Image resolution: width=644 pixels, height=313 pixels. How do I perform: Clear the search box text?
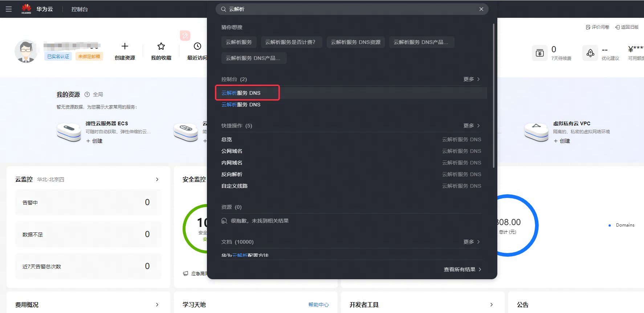[481, 9]
